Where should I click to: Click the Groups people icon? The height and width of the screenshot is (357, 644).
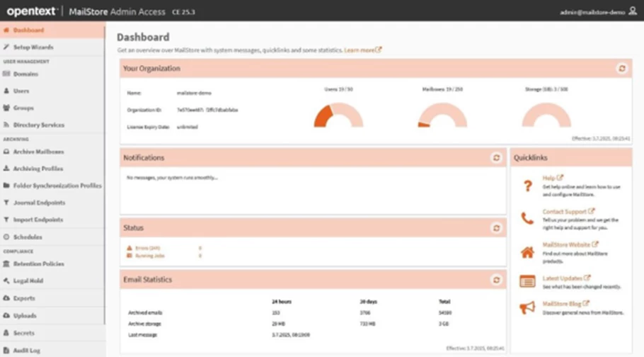(6, 108)
